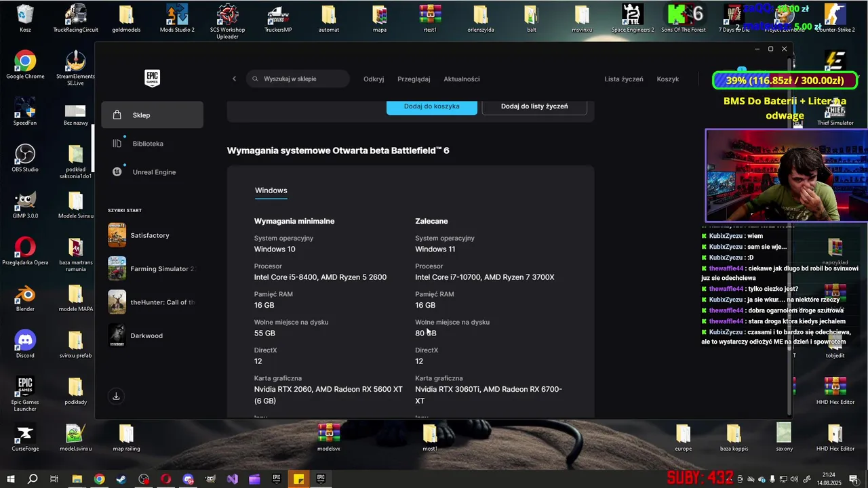Click the store search field
Viewport: 868px width, 488px height.
click(298, 79)
